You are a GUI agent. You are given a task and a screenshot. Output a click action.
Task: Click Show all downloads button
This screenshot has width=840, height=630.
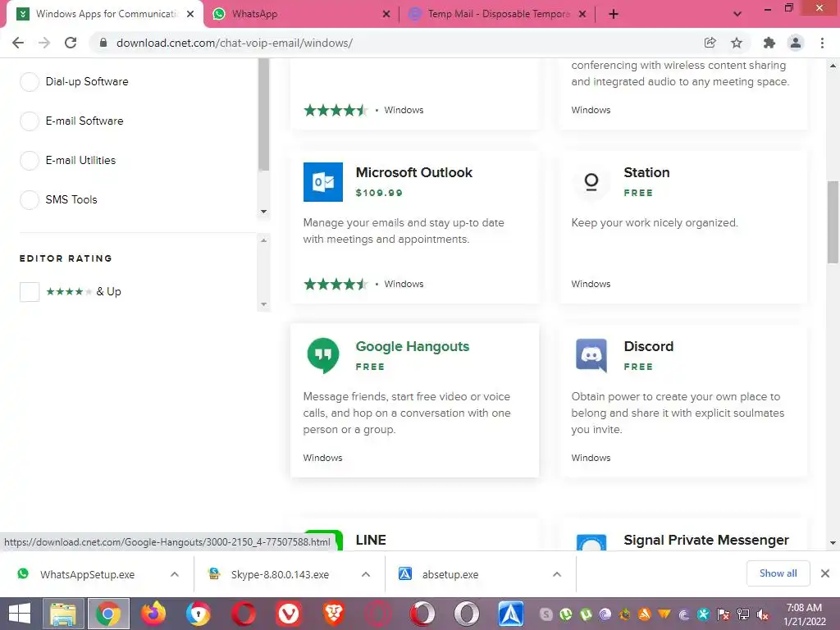pyautogui.click(x=778, y=573)
